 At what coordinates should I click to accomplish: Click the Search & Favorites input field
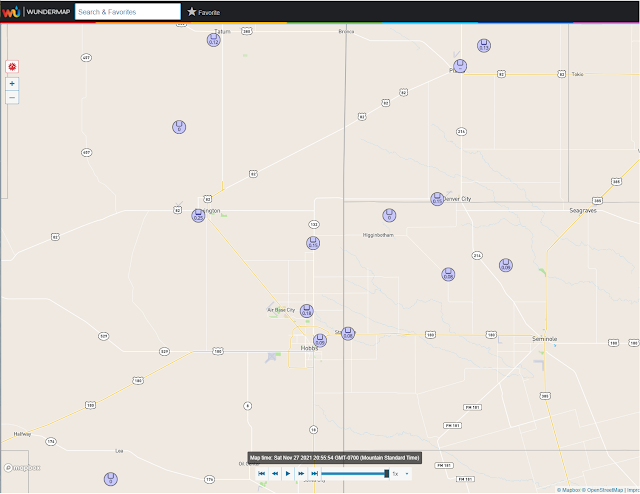coord(128,12)
